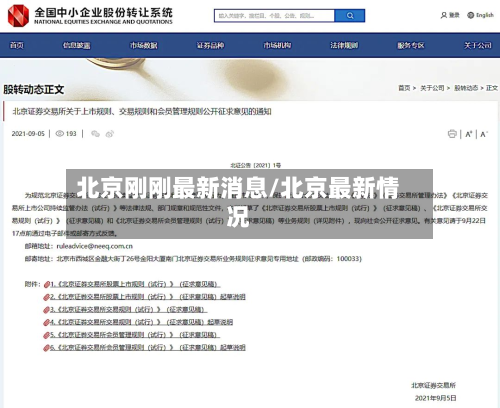The width and height of the screenshot is (500, 408).
Task: Click the English language link text
Action: (x=485, y=15)
